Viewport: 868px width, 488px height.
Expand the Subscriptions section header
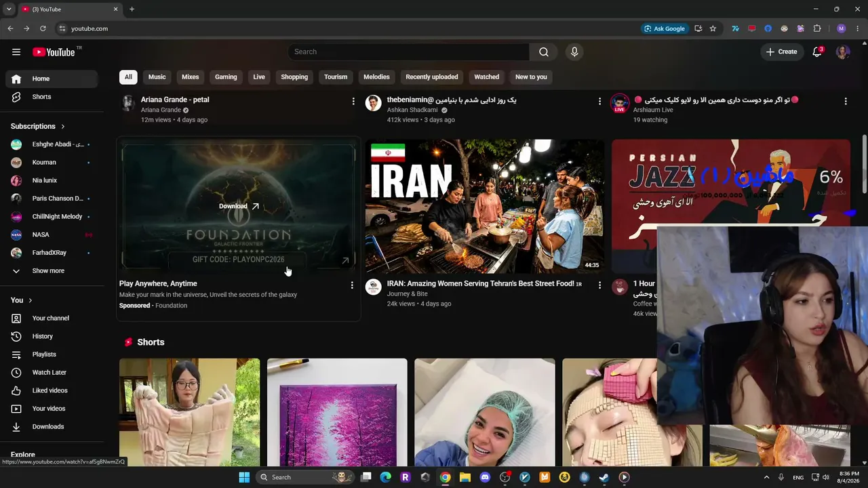[x=38, y=126]
